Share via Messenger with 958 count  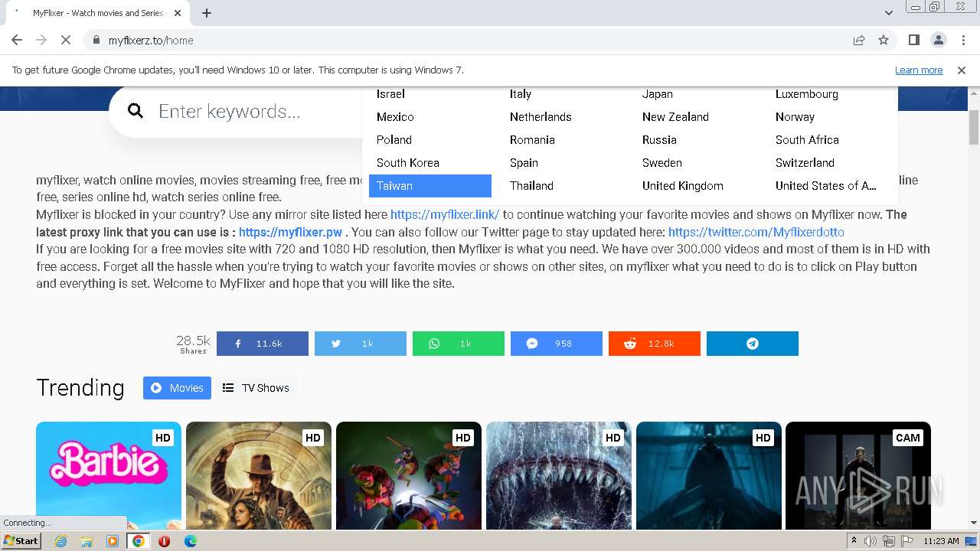coord(557,344)
